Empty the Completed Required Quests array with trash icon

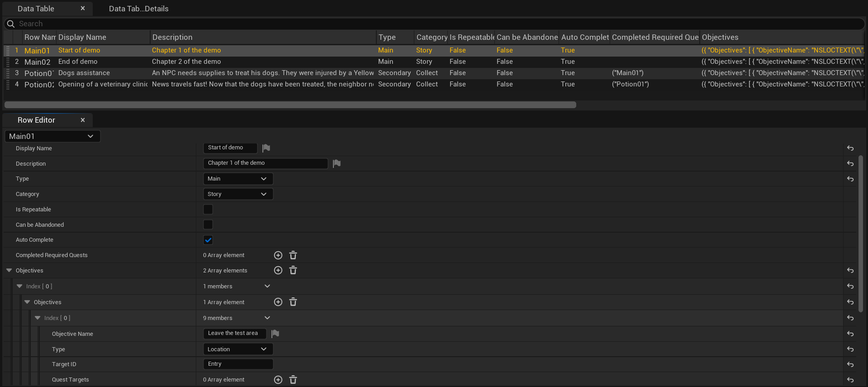(293, 255)
